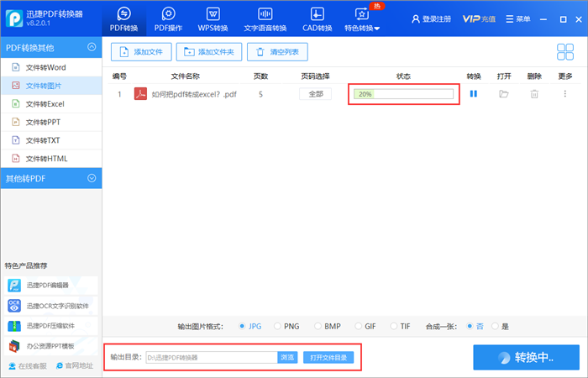Click the 添加文件夹 button

coord(209,52)
